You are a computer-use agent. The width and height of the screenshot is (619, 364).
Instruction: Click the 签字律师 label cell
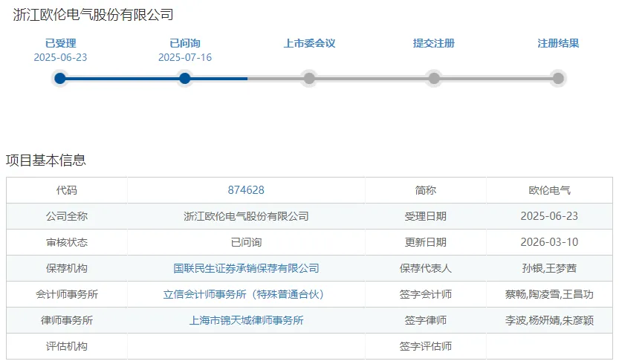click(x=426, y=321)
